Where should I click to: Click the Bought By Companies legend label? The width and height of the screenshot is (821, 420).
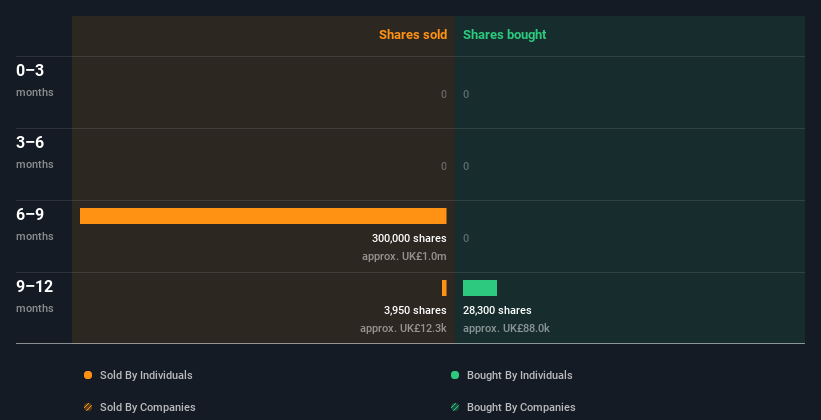pos(521,407)
